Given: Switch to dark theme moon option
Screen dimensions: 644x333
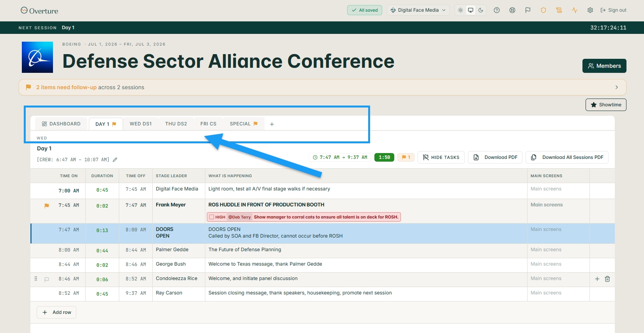Looking at the screenshot, I should pos(481,10).
